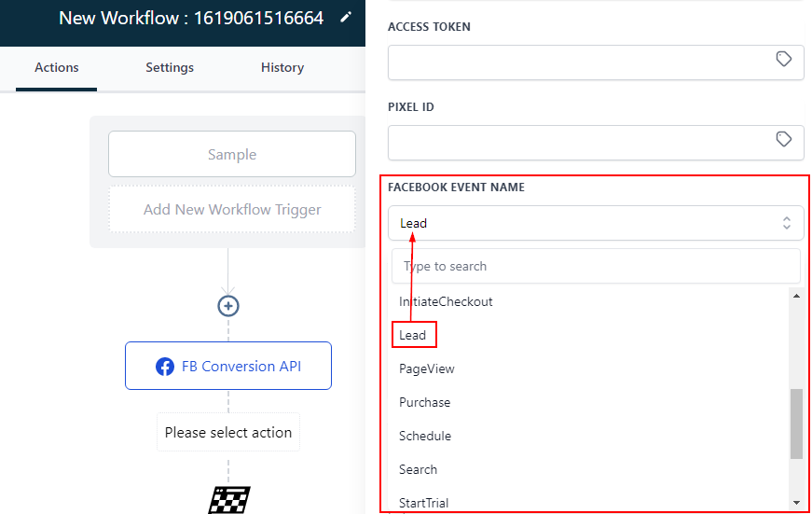
Task: Open the Facebook Event Name dropdown
Action: tap(596, 223)
